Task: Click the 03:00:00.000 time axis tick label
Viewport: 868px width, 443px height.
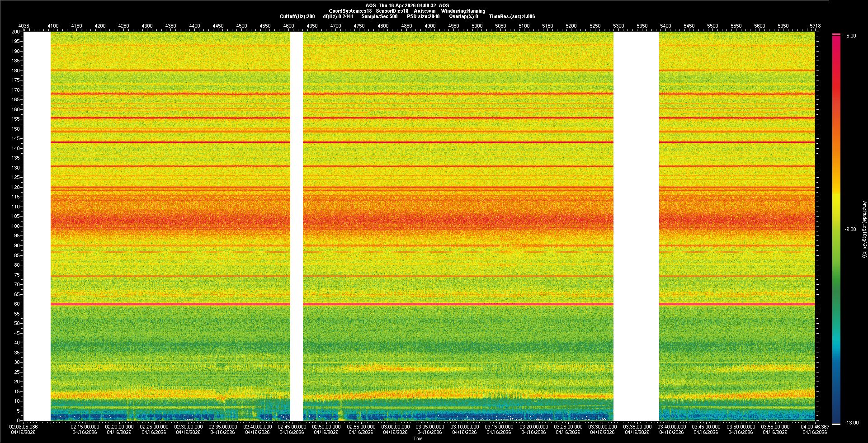Action: pos(395,427)
